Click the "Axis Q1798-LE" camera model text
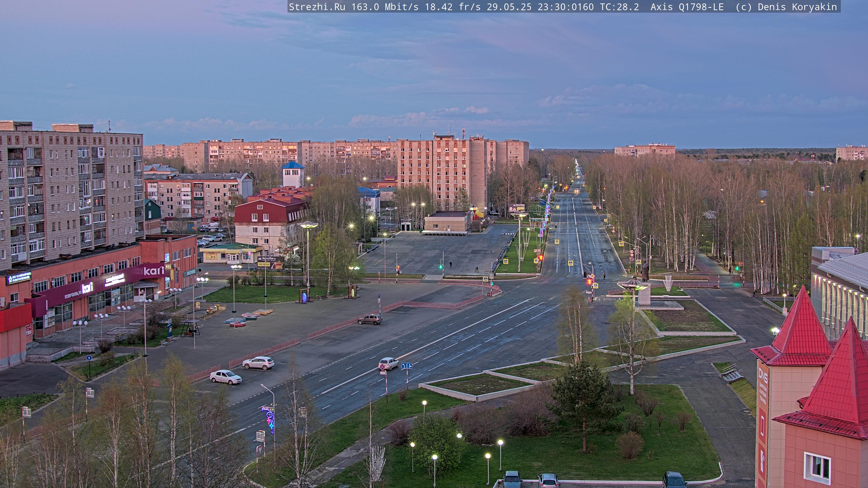This screenshot has width=868, height=488. point(687,7)
